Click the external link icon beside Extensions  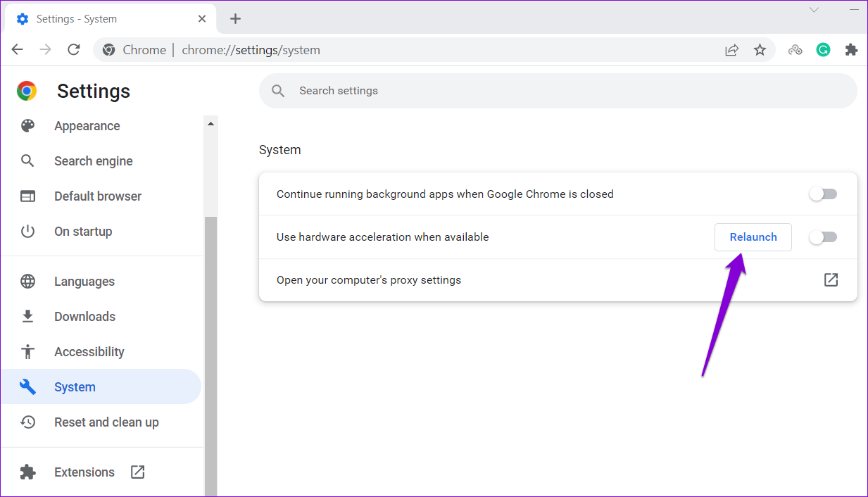click(x=138, y=472)
